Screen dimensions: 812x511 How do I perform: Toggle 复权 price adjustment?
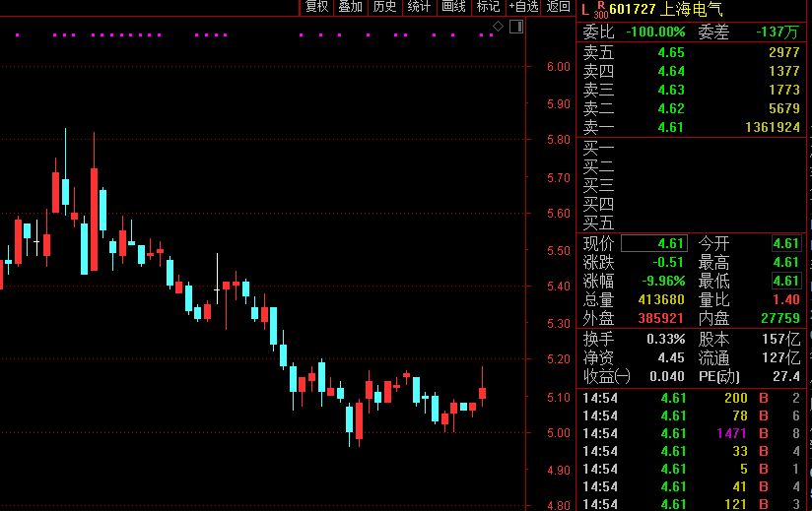(x=316, y=7)
